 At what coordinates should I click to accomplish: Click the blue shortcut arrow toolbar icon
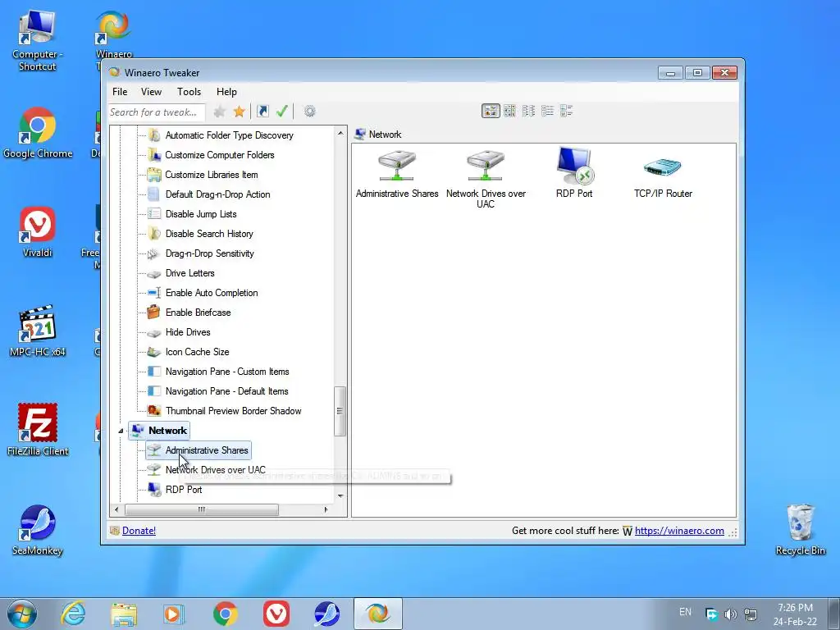tap(262, 112)
